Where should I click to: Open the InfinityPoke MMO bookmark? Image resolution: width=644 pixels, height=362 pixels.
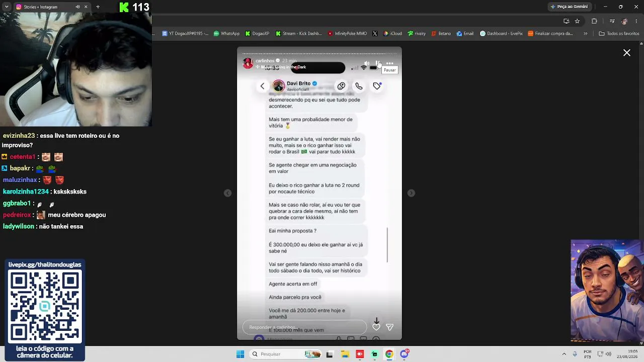(347, 34)
